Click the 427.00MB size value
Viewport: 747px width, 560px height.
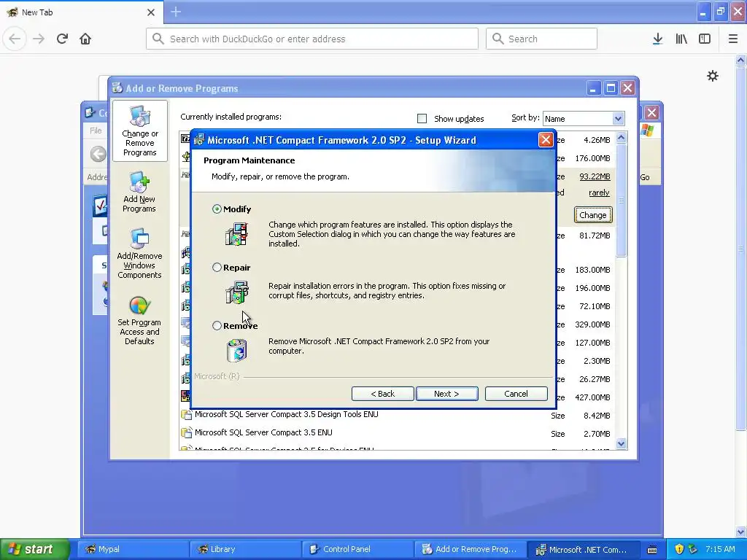tap(592, 397)
